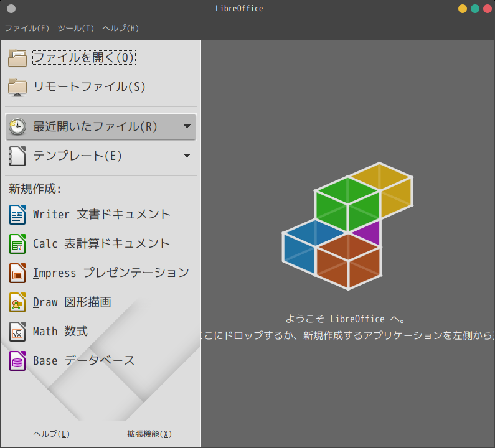This screenshot has height=448, width=495.
Task: Click the red close window button
Action: (x=488, y=9)
